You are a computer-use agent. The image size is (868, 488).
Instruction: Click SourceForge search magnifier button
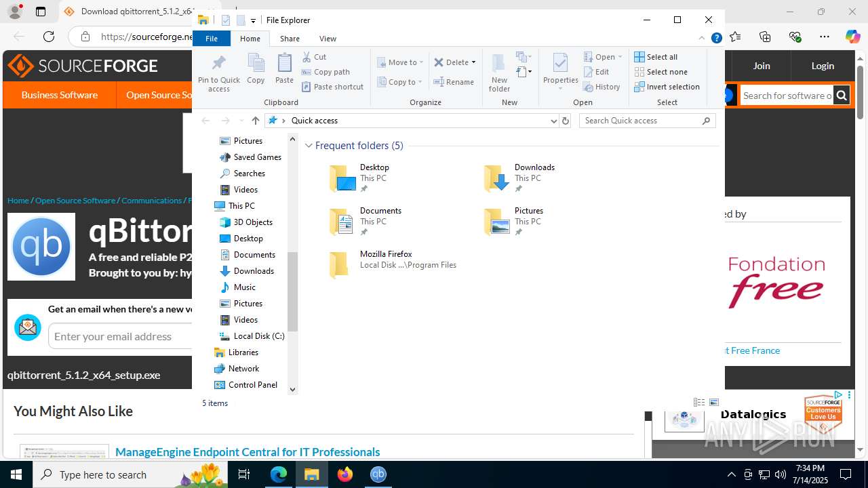pos(842,96)
